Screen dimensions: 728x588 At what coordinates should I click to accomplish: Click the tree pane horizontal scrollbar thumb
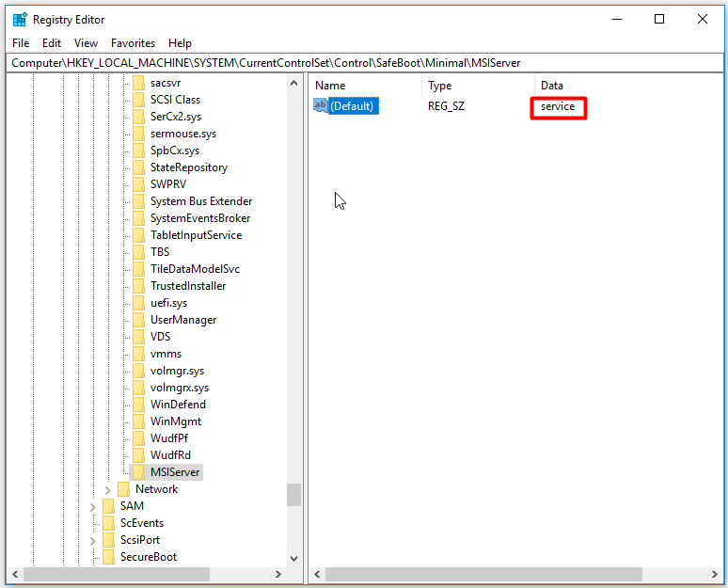(x=117, y=575)
